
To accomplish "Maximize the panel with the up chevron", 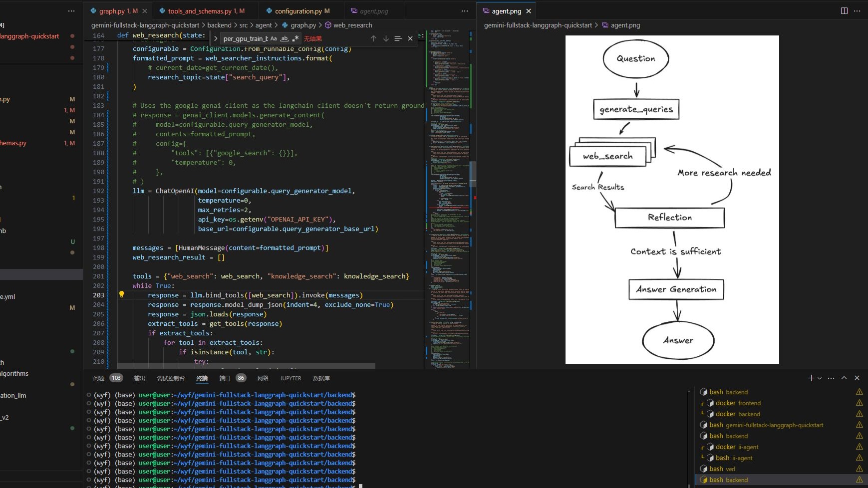I will (844, 378).
